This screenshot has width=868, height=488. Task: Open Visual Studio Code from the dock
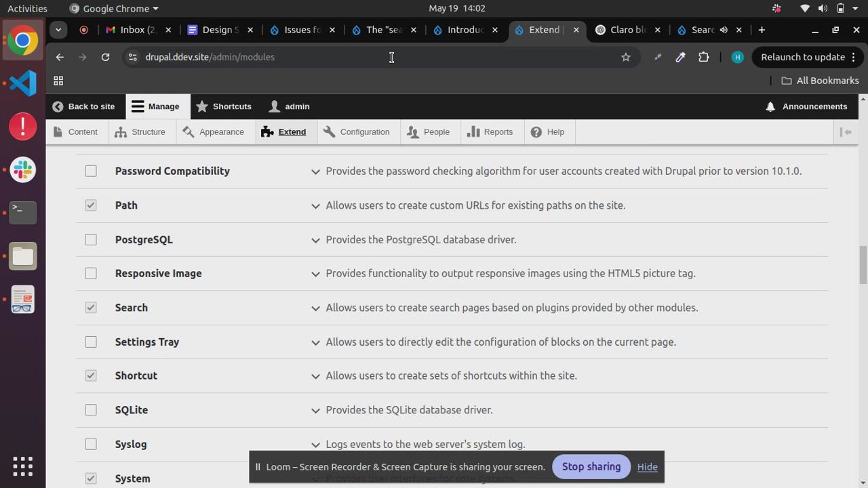(22, 83)
